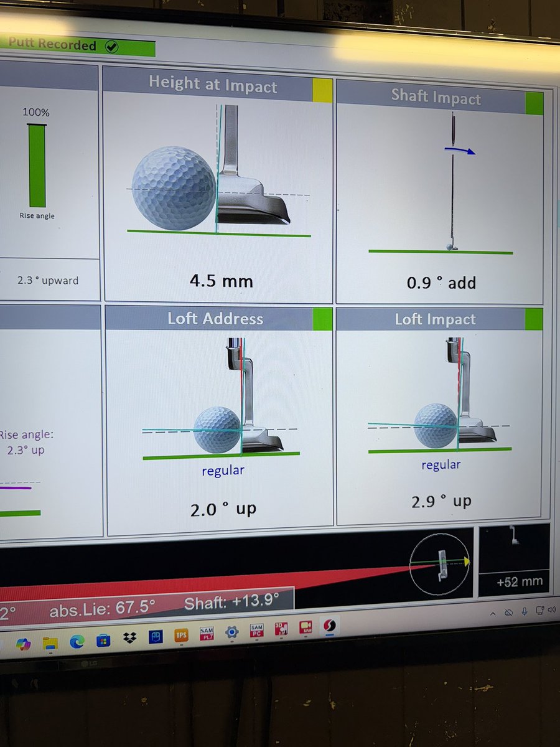This screenshot has width=560, height=747.
Task: Click the 100% Rise angle green bar
Action: coord(37,166)
